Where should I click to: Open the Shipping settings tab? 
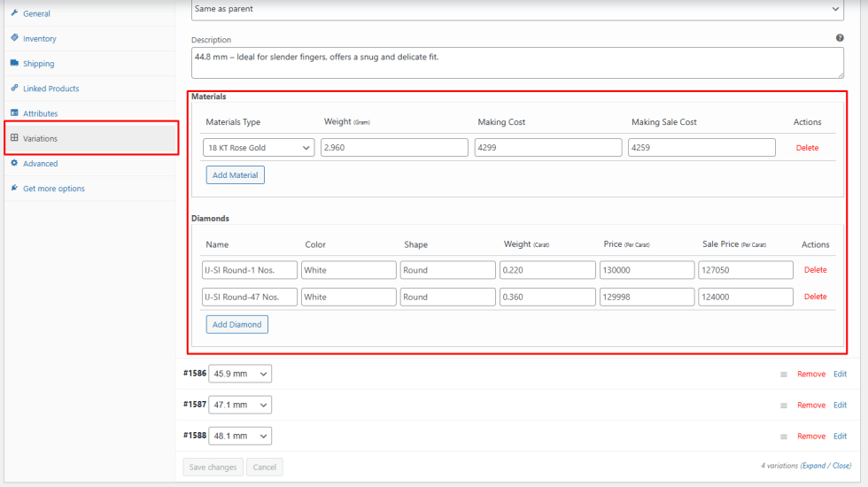38,64
